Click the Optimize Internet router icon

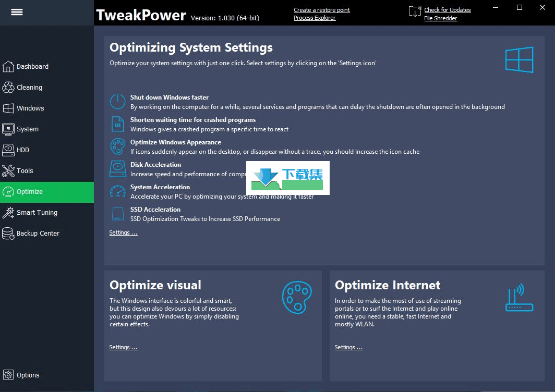[x=519, y=298]
